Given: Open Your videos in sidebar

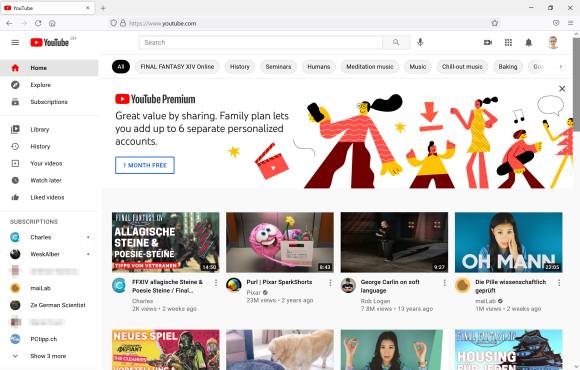Looking at the screenshot, I should click(x=49, y=164).
